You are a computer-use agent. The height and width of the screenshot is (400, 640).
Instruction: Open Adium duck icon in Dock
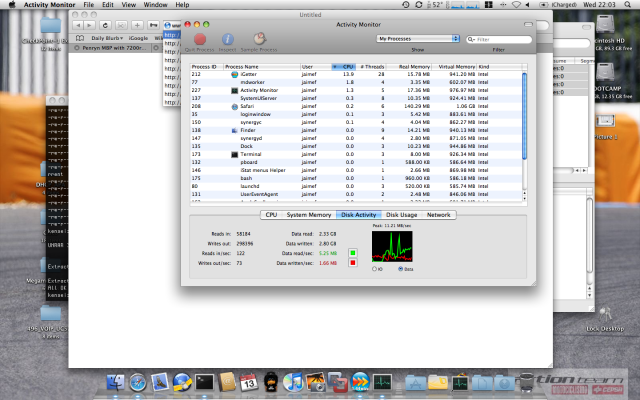click(x=271, y=382)
